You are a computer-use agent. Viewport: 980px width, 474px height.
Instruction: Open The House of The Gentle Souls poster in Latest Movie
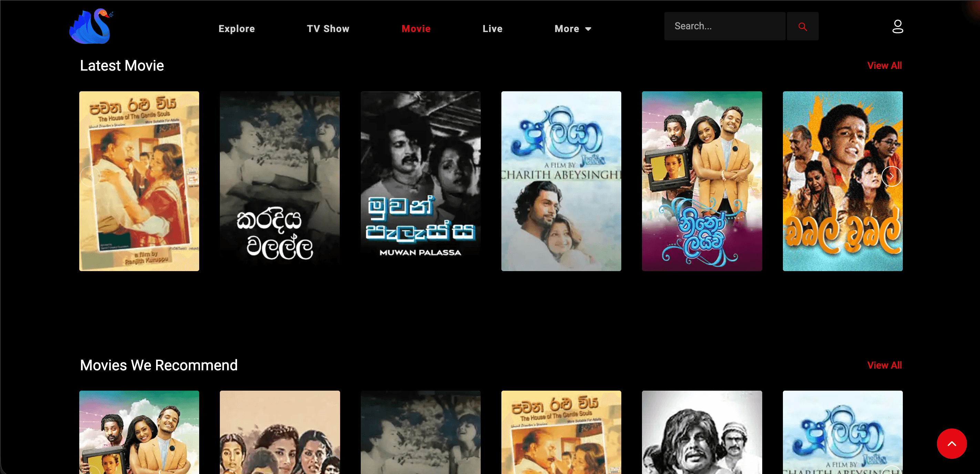coord(139,181)
